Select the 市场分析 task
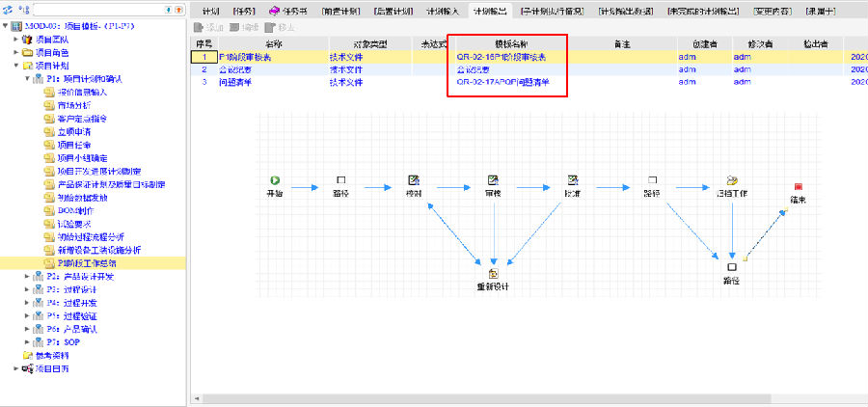The width and height of the screenshot is (868, 407). [x=74, y=105]
